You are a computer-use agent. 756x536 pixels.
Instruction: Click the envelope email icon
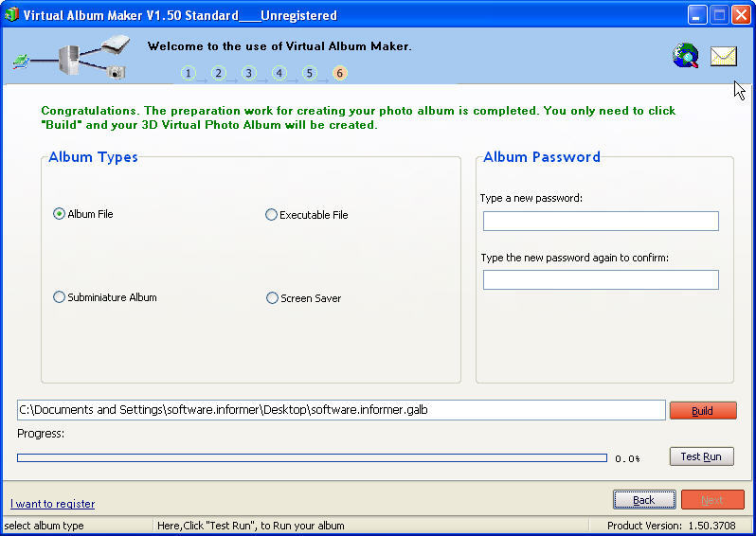pos(724,57)
